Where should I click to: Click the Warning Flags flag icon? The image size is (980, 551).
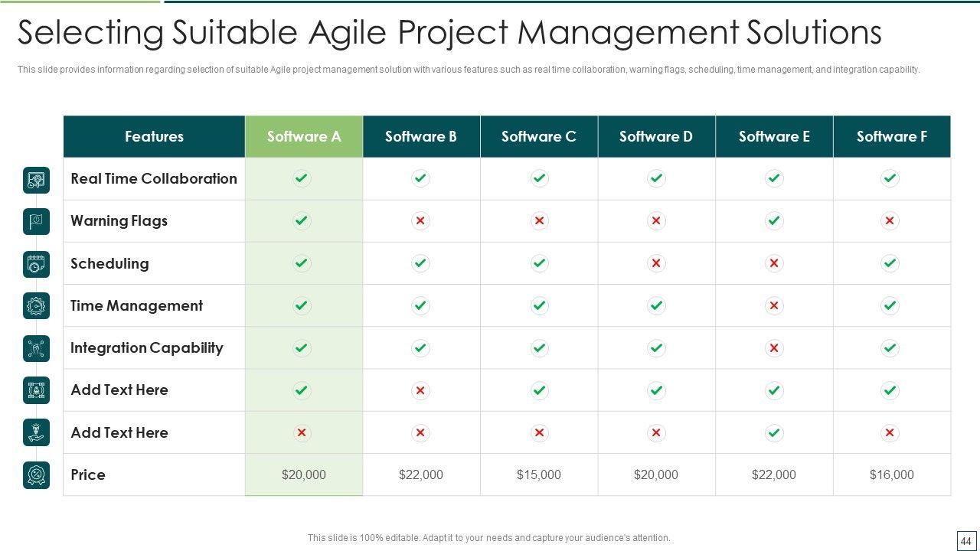(36, 222)
